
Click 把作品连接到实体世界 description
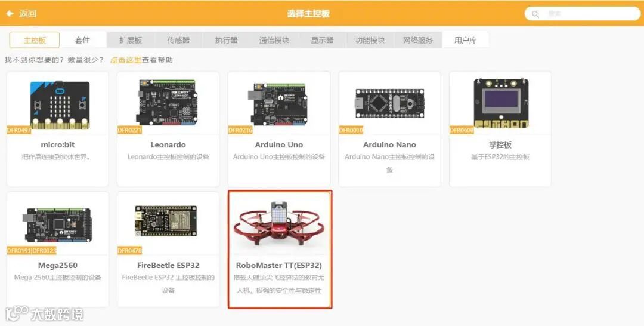pyautogui.click(x=56, y=157)
